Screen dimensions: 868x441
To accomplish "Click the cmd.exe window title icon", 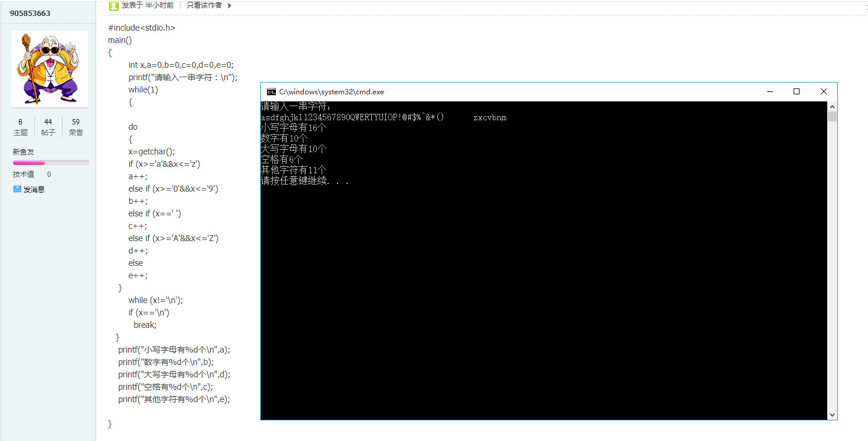I will [271, 91].
